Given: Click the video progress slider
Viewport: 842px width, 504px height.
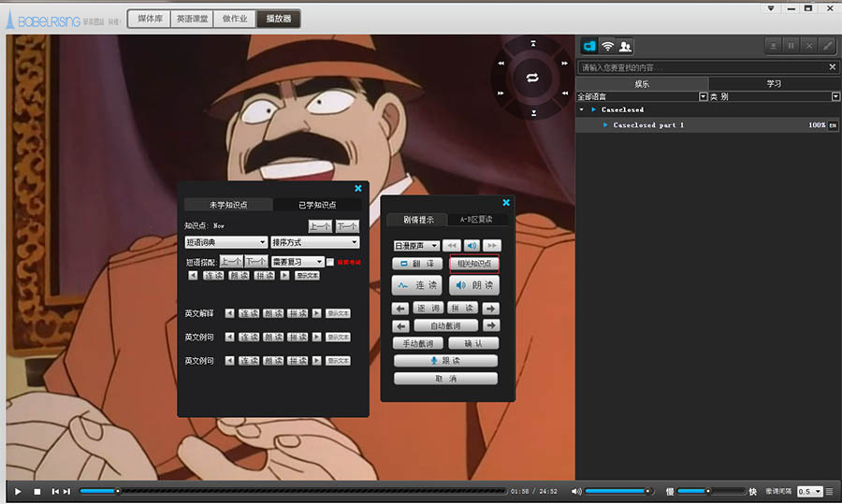Looking at the screenshot, I should point(293,491).
